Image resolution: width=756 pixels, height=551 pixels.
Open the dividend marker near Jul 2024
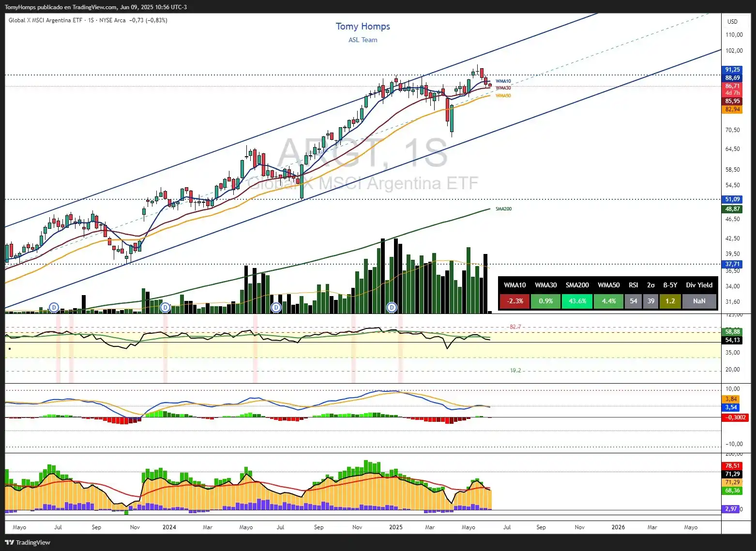point(276,307)
